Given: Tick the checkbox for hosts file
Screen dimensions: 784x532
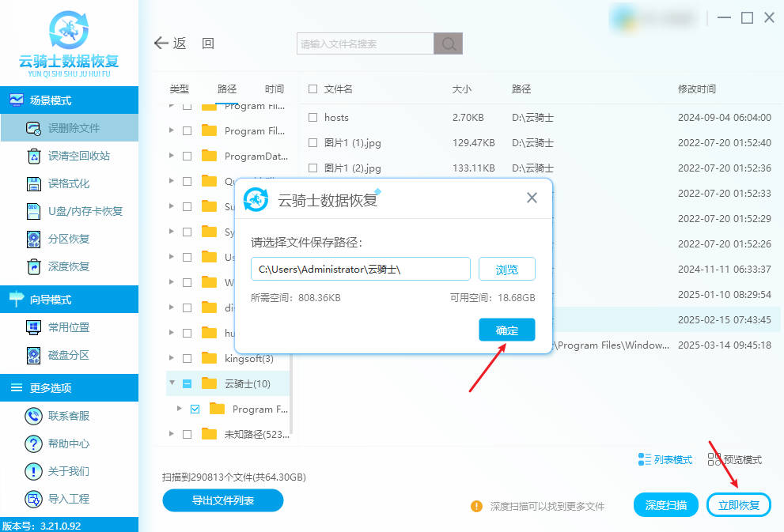Looking at the screenshot, I should 312,117.
